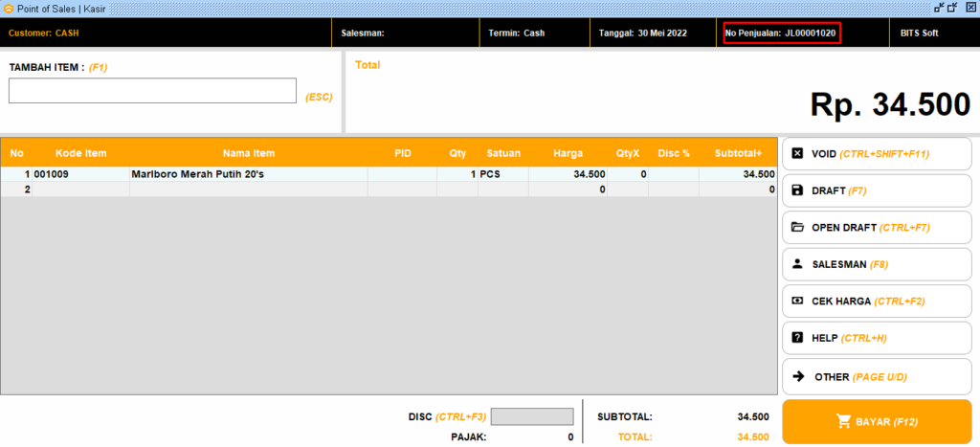This screenshot has height=447, width=980.
Task: Click the PID column header
Action: (403, 153)
